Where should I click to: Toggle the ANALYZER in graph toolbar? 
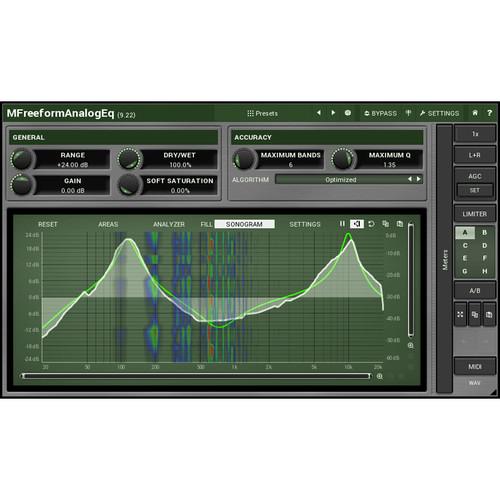(169, 224)
